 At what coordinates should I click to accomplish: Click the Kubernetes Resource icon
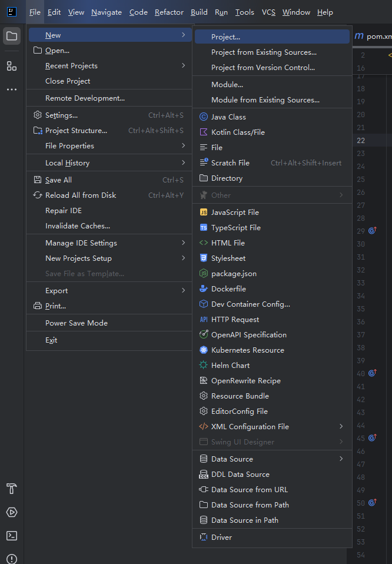[204, 350]
